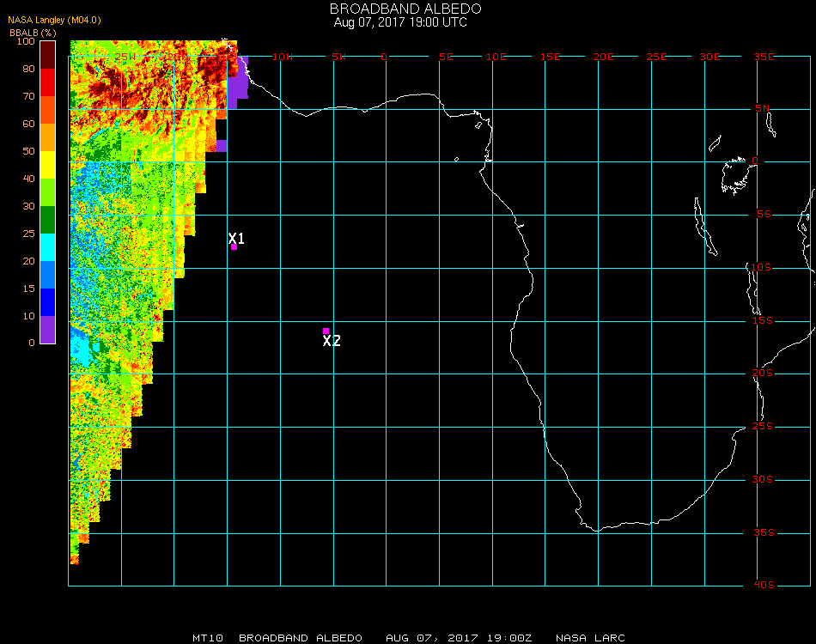Screen dimensions: 816x644
Task: Click the X1 text label
Action: (x=237, y=238)
